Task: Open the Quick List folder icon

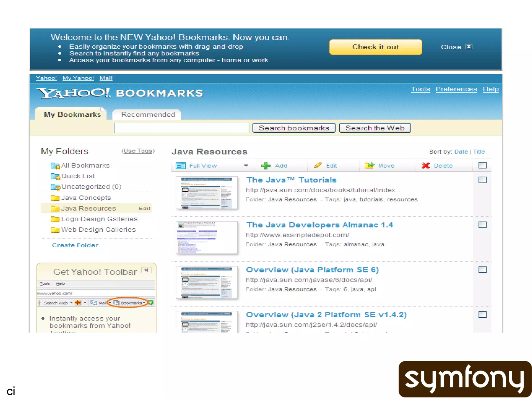Action: [x=55, y=176]
